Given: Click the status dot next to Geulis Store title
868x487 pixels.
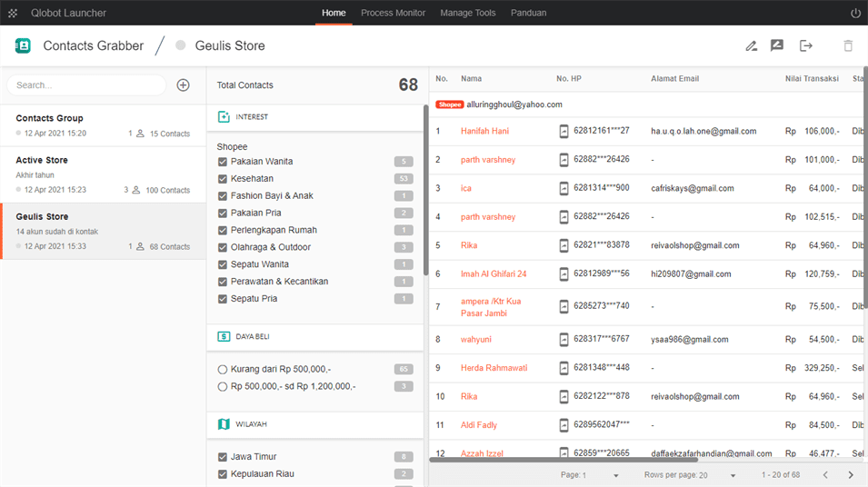Looking at the screenshot, I should [x=181, y=45].
